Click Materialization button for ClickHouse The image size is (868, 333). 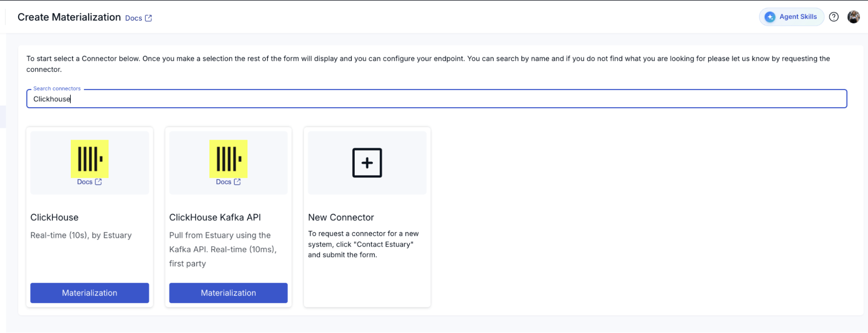pos(89,293)
